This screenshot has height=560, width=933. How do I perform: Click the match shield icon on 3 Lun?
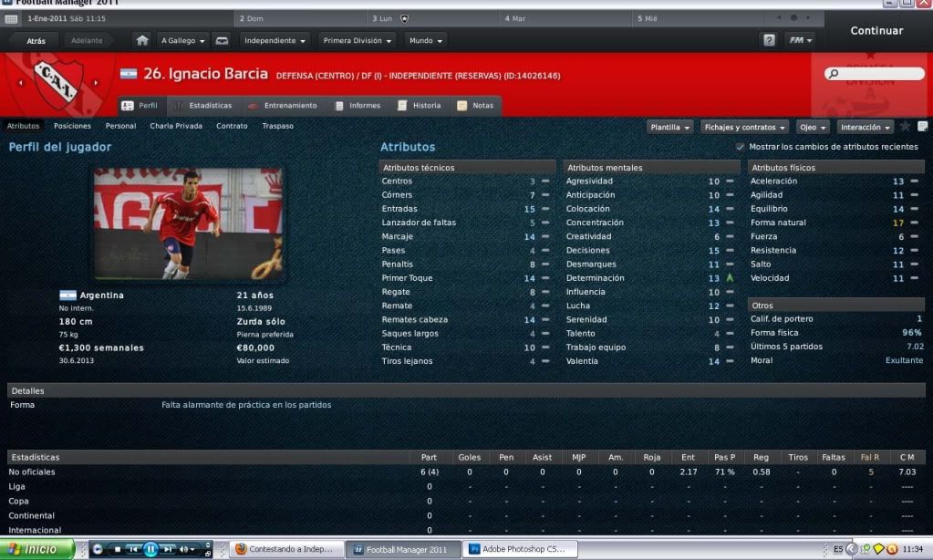pos(405,18)
